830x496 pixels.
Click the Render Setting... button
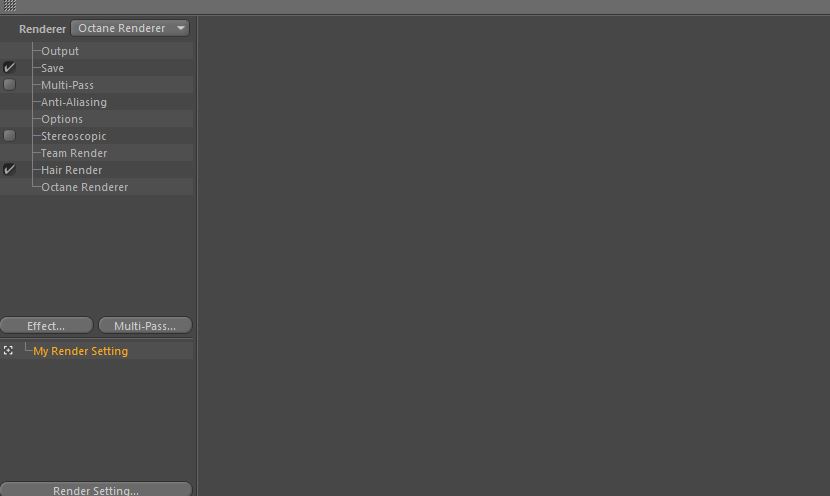[96, 490]
